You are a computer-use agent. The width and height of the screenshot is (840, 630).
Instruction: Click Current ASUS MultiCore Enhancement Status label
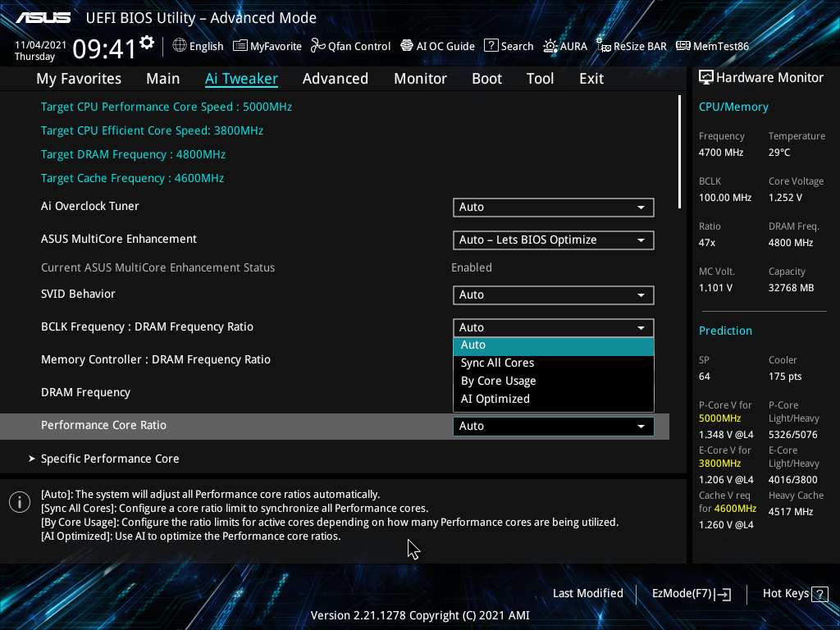158,268
